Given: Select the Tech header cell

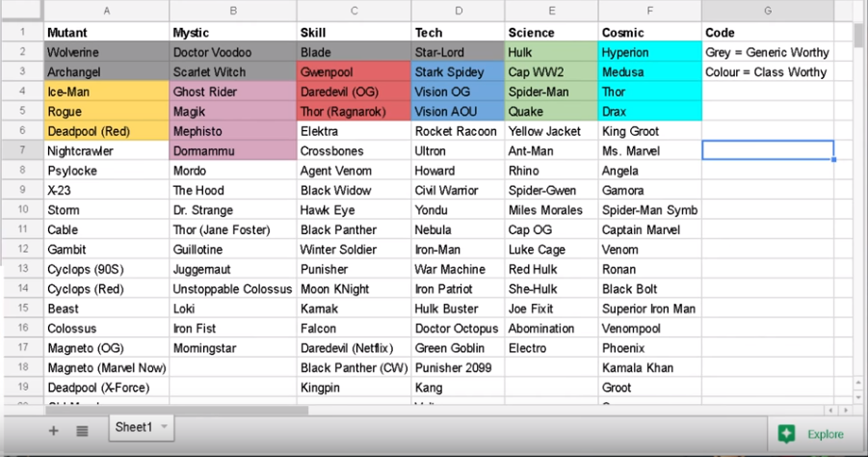Looking at the screenshot, I should 459,32.
